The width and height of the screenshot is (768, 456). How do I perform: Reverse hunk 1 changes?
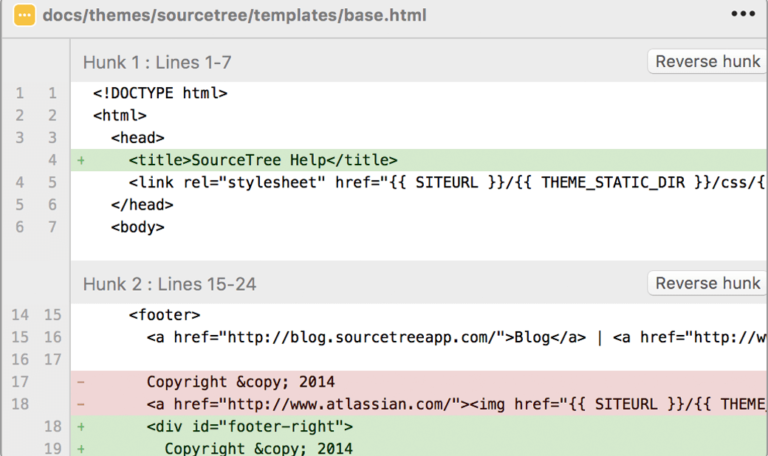point(707,61)
